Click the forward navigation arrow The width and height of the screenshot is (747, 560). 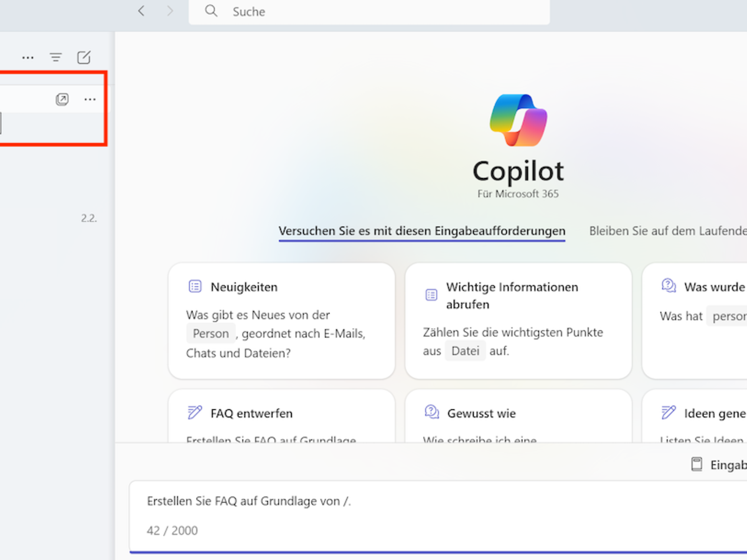[170, 11]
